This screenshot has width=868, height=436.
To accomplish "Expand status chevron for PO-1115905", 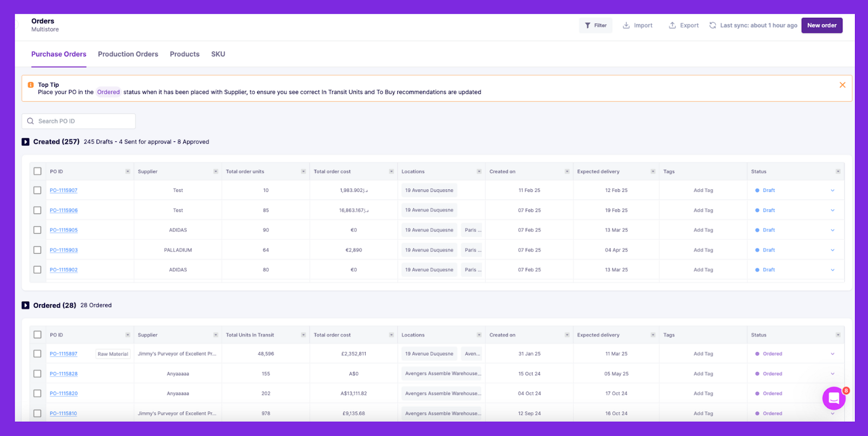I will click(x=833, y=230).
